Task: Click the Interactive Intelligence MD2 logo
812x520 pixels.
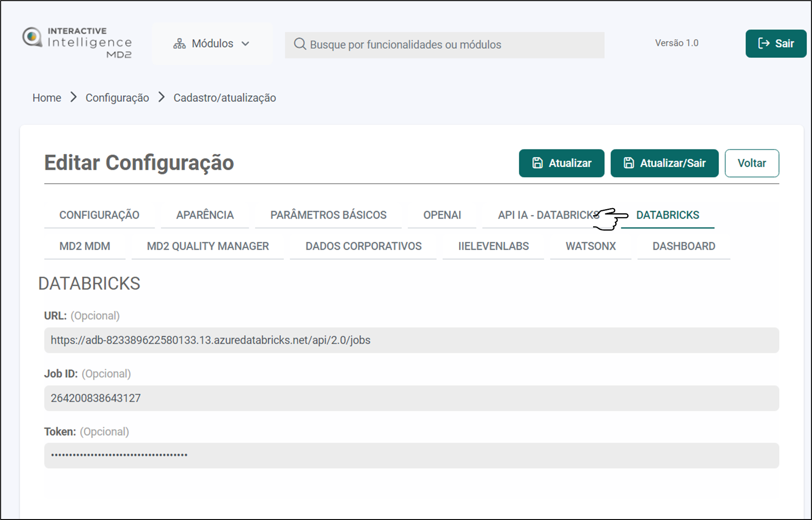Action: pos(77,43)
